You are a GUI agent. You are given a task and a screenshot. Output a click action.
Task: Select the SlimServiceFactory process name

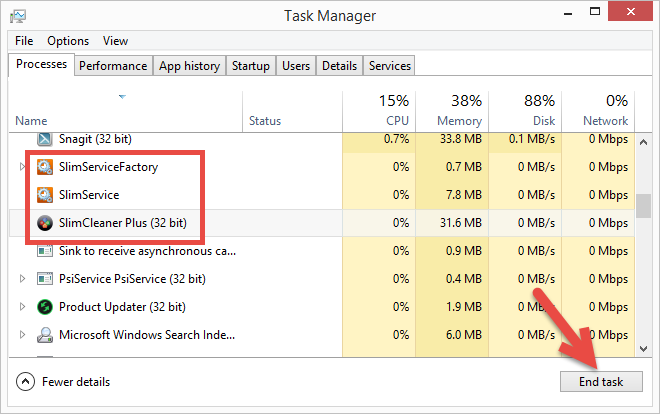[x=108, y=167]
